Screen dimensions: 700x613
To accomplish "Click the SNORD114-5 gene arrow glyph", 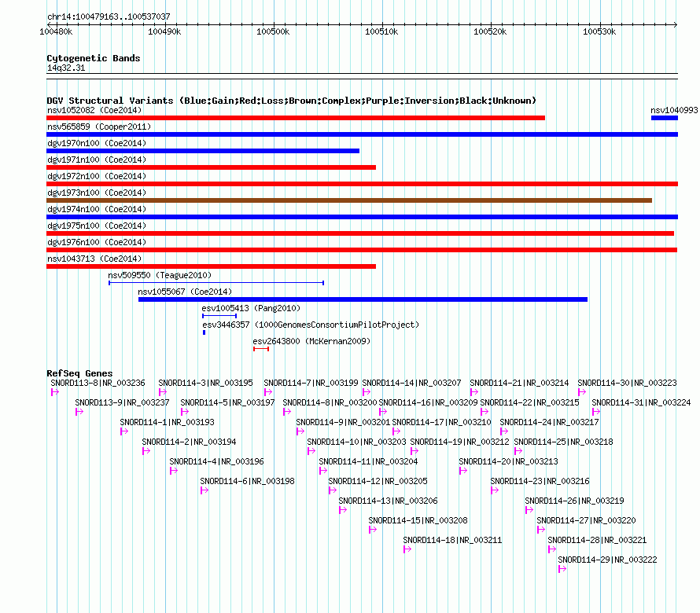I will click(184, 412).
